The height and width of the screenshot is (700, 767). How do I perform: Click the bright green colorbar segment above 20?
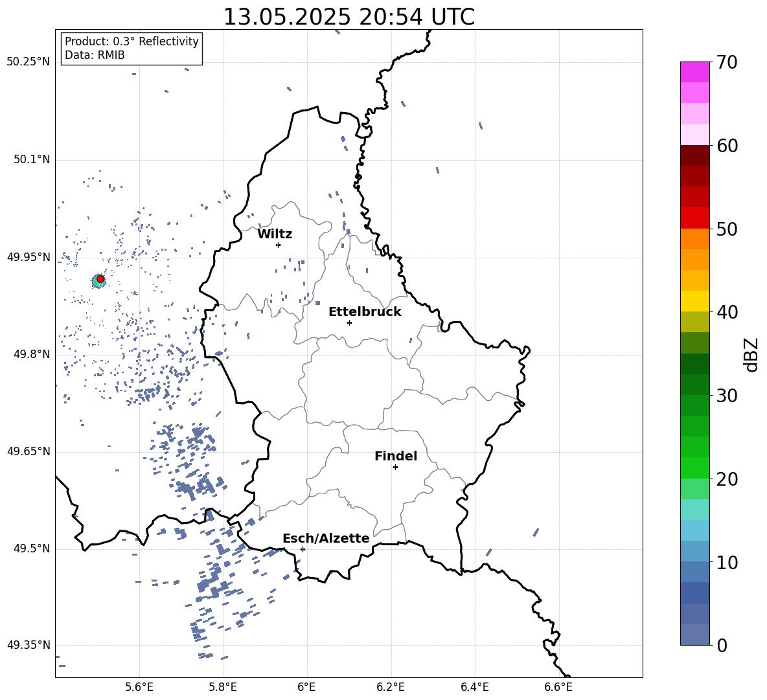coord(695,468)
